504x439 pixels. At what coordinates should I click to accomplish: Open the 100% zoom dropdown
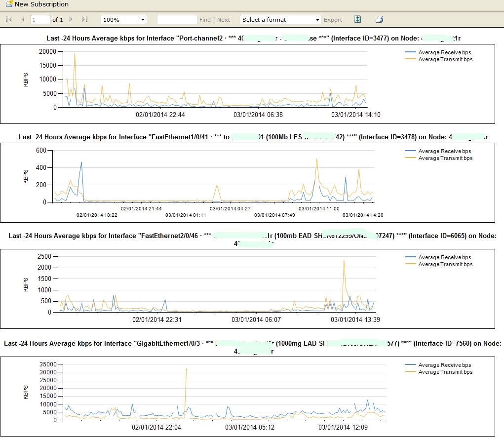[x=124, y=20]
